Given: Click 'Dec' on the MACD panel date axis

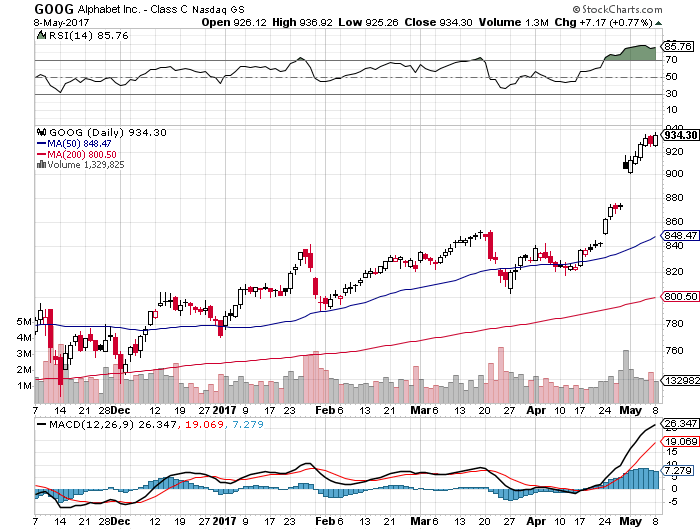Looking at the screenshot, I should click(x=120, y=521).
